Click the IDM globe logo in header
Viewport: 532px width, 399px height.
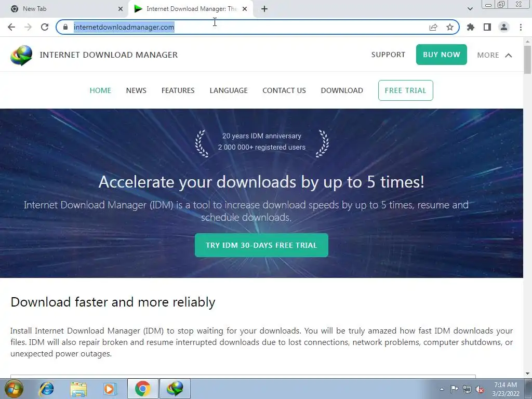pyautogui.click(x=21, y=55)
